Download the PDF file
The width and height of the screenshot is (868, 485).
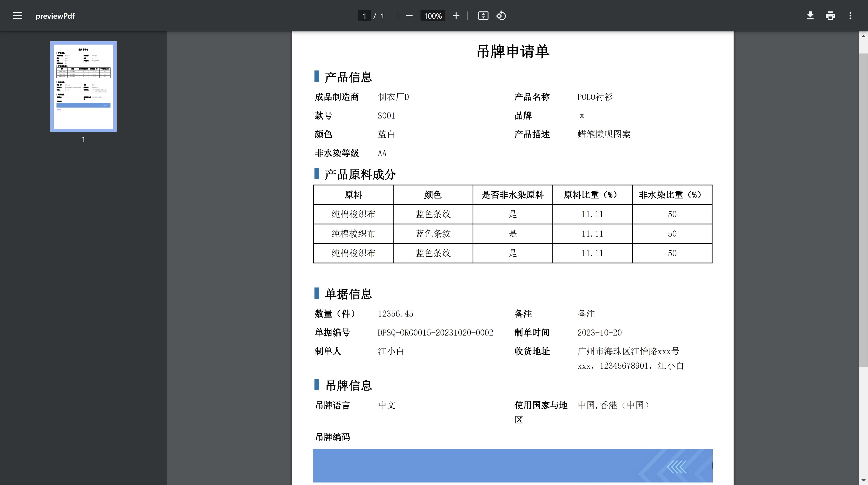coord(810,16)
